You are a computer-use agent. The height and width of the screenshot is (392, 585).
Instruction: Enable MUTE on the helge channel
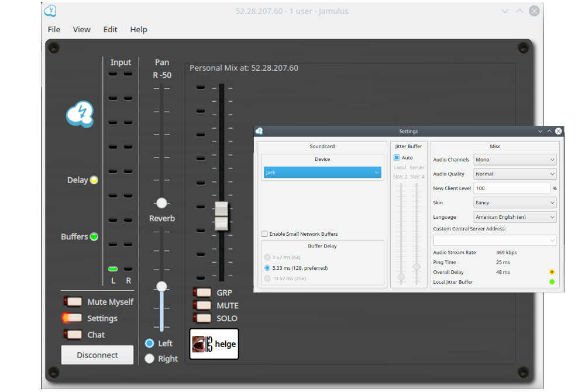(x=202, y=305)
